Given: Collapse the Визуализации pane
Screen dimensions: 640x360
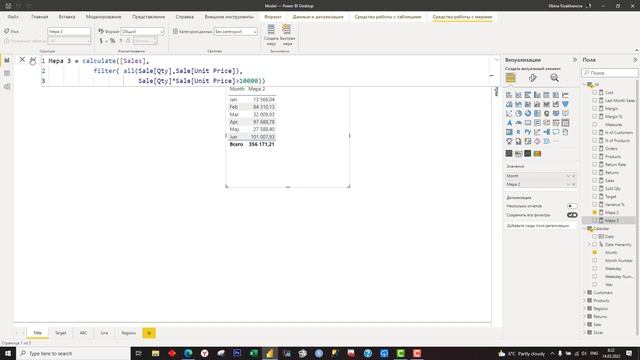Looking at the screenshot, I should (x=575, y=60).
